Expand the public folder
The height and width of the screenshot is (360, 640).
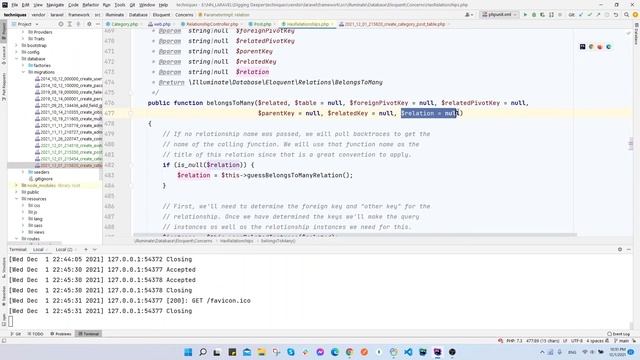(17, 192)
